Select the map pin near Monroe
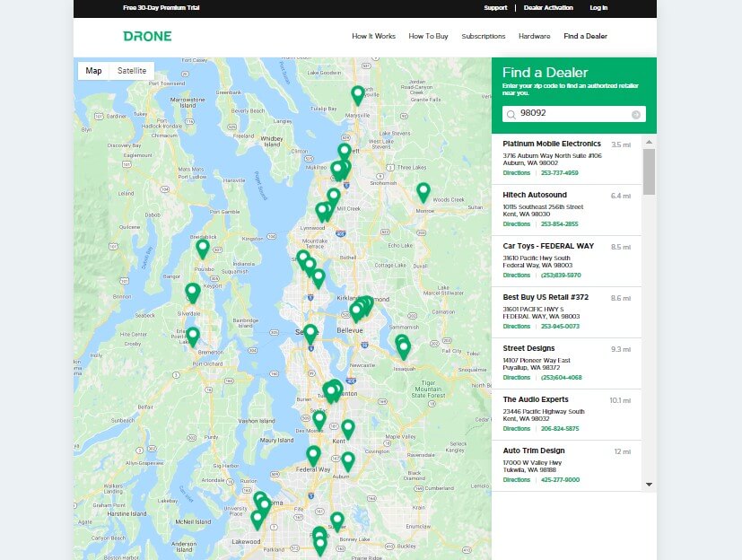The width and height of the screenshot is (742, 560). click(423, 193)
